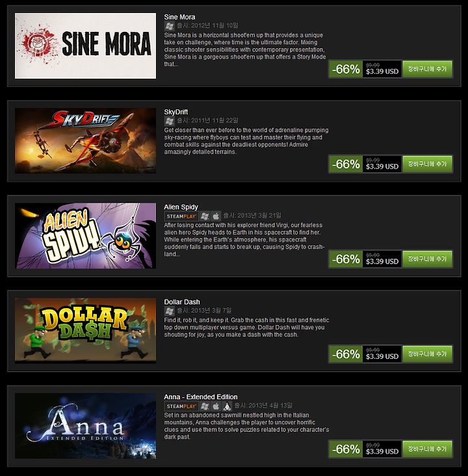Add Dollar Dash to cart
Screen dimensions: 468x476
(427, 354)
